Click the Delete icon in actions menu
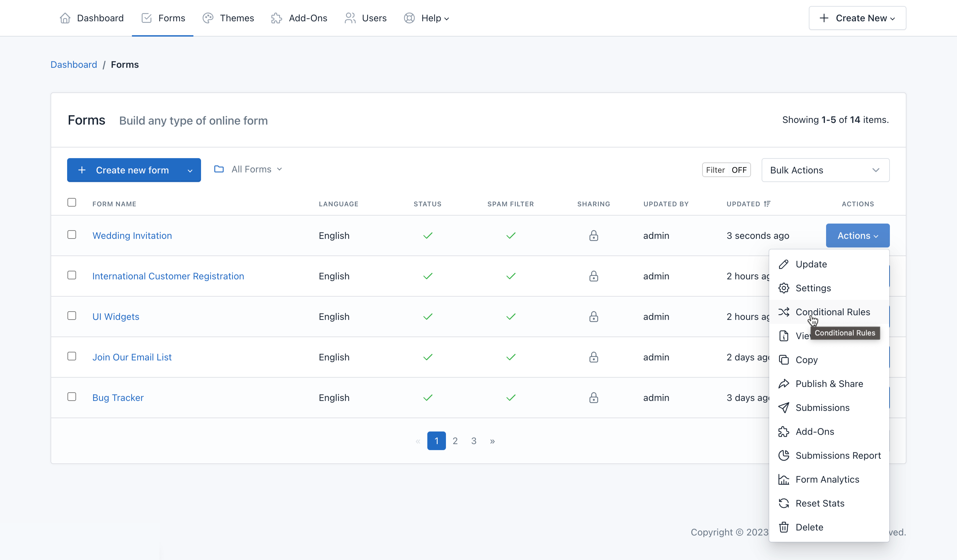The height and width of the screenshot is (560, 957). pos(784,527)
